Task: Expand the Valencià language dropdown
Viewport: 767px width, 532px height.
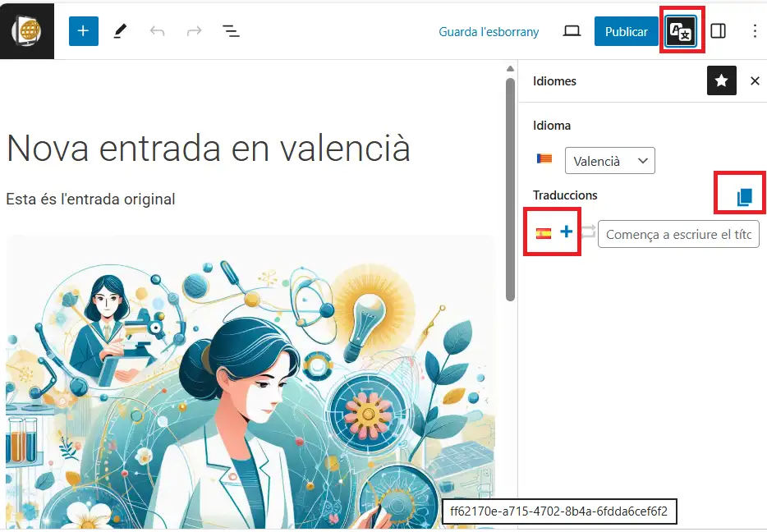Action: point(609,161)
